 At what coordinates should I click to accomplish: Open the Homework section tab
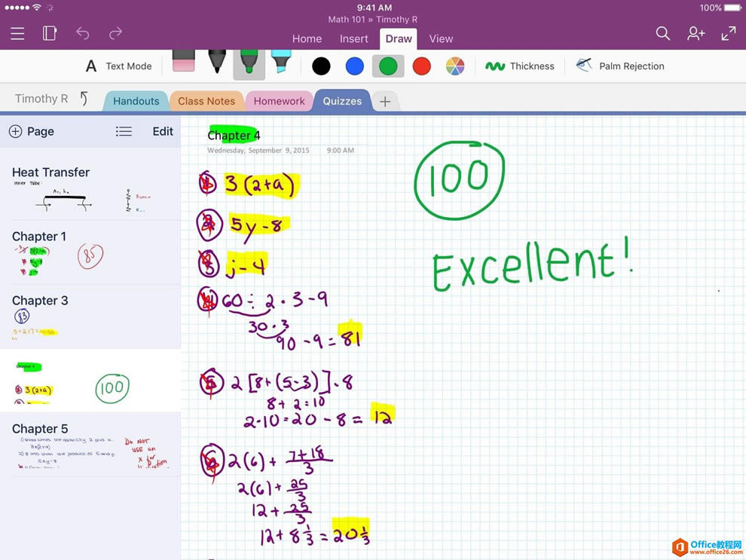tap(279, 100)
